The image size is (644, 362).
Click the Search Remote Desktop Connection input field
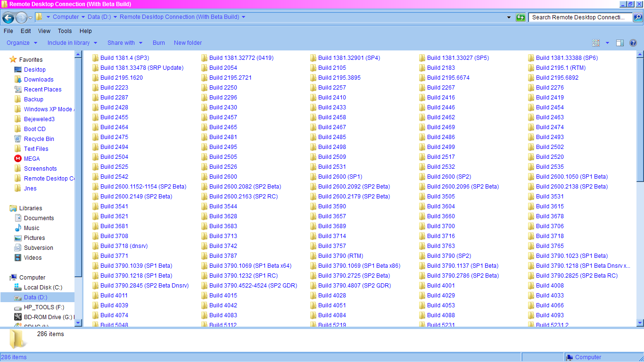pos(580,17)
